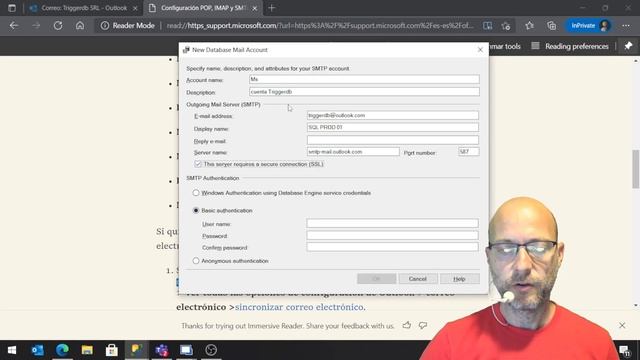Click the disabled OK button in dialog
The width and height of the screenshot is (640, 360).
click(376, 279)
